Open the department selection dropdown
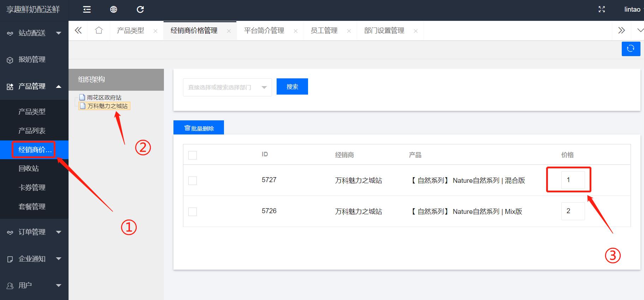644x300 pixels. tap(227, 87)
